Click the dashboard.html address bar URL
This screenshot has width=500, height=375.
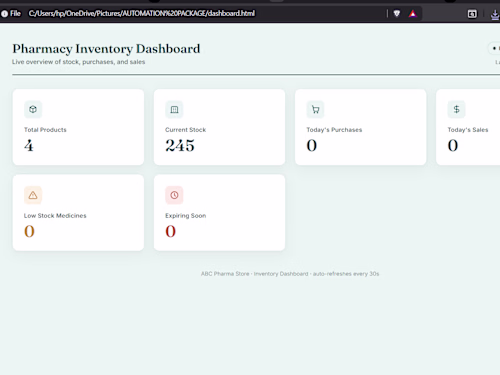(x=142, y=13)
